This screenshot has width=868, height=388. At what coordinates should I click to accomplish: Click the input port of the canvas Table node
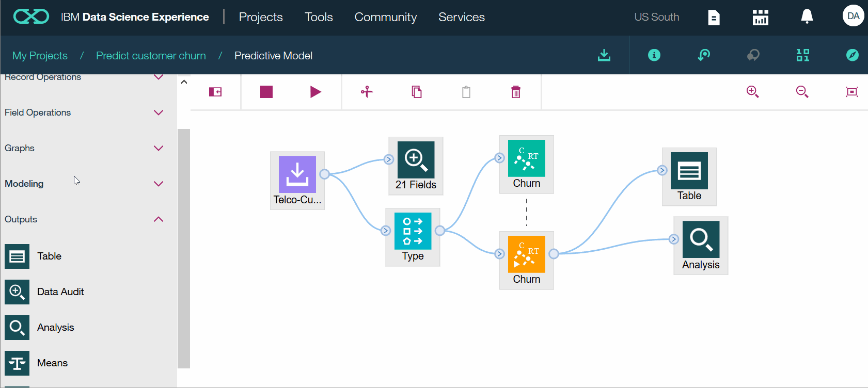click(662, 170)
